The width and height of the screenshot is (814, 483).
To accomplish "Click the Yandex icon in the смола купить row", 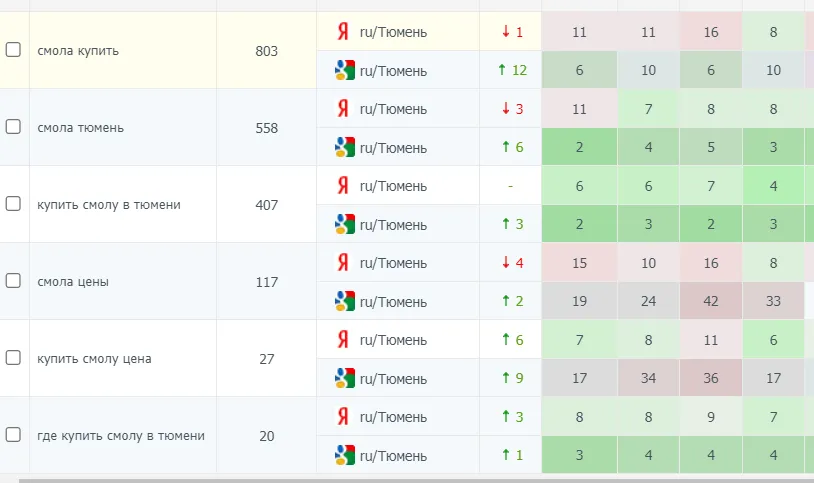I will coord(343,32).
